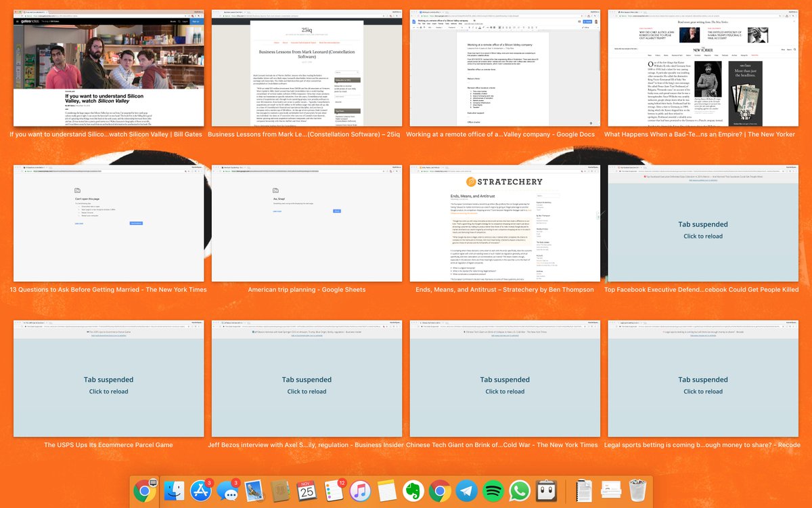
Task: Select the Bill Gates Silicon Valley window thumbnail
Action: pyautogui.click(x=108, y=68)
